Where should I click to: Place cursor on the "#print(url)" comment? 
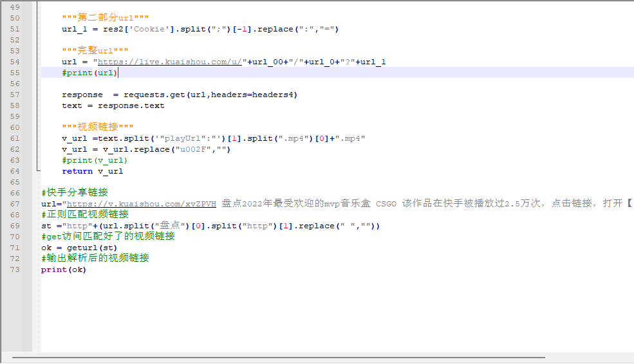coord(89,73)
